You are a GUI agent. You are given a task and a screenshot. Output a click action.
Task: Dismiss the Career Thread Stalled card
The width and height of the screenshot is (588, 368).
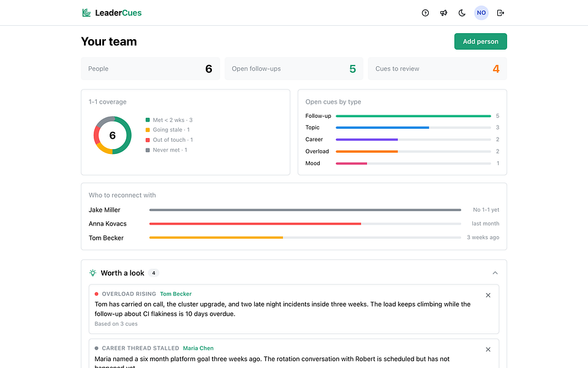pos(488,350)
